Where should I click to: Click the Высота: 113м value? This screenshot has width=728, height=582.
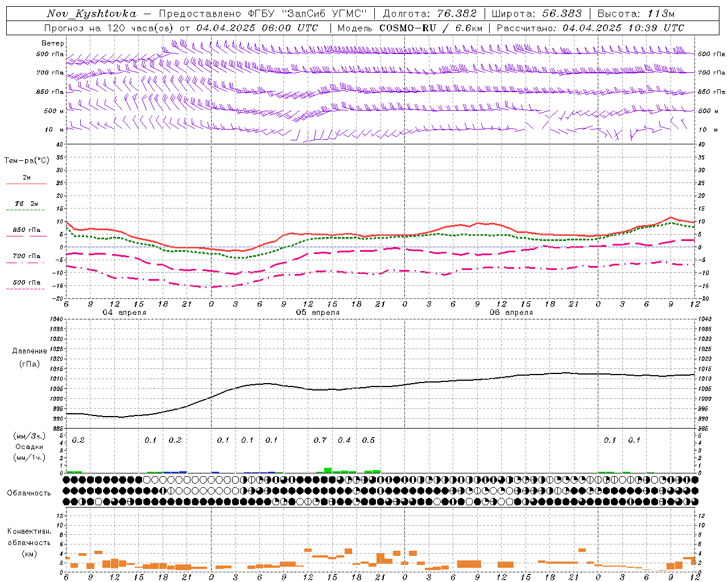click(x=636, y=14)
